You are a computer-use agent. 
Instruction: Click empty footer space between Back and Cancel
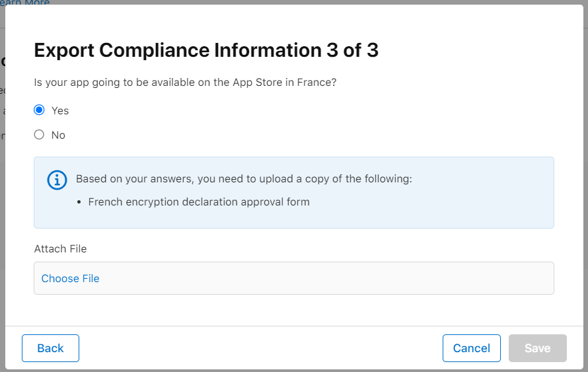[264, 348]
